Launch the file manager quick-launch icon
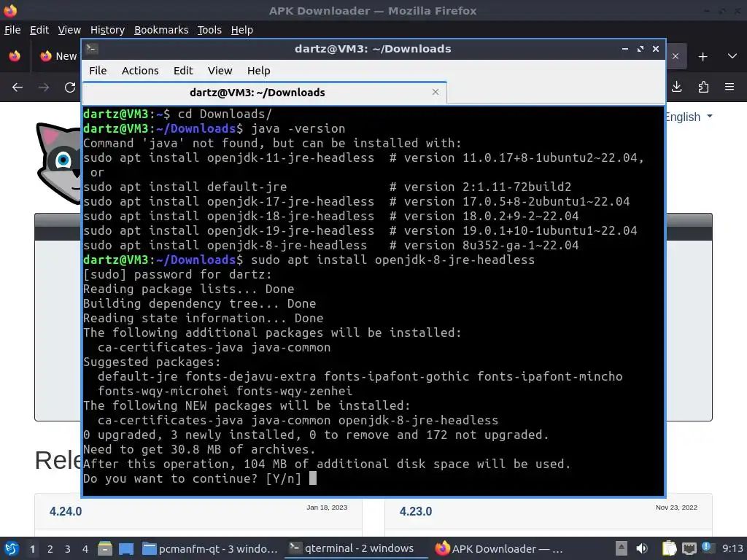 point(105,549)
